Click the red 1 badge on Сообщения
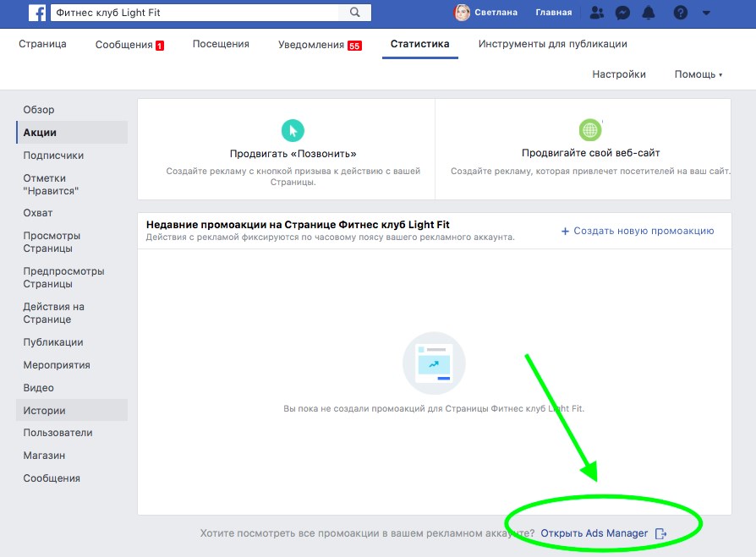This screenshot has width=756, height=557. 160,46
